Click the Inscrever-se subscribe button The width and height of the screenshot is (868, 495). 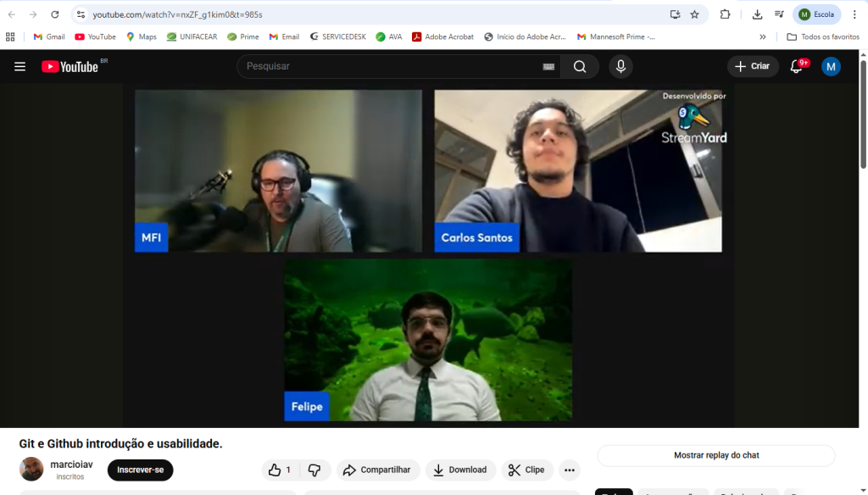(140, 470)
